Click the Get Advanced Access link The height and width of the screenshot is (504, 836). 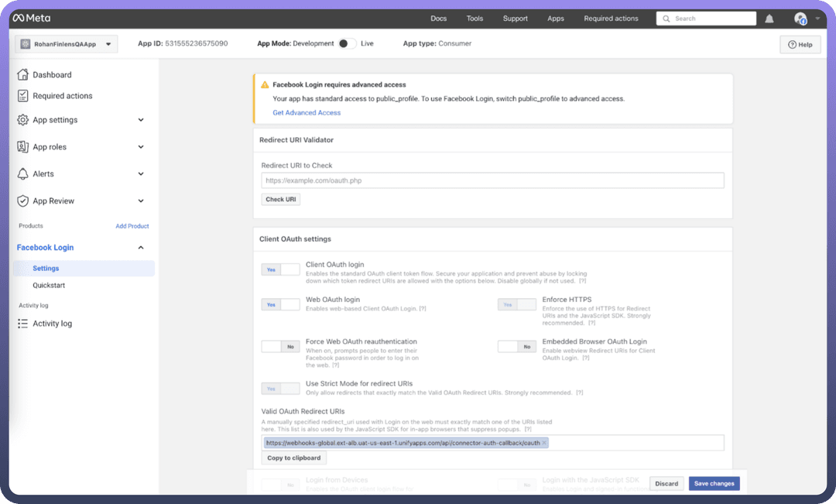pos(307,113)
